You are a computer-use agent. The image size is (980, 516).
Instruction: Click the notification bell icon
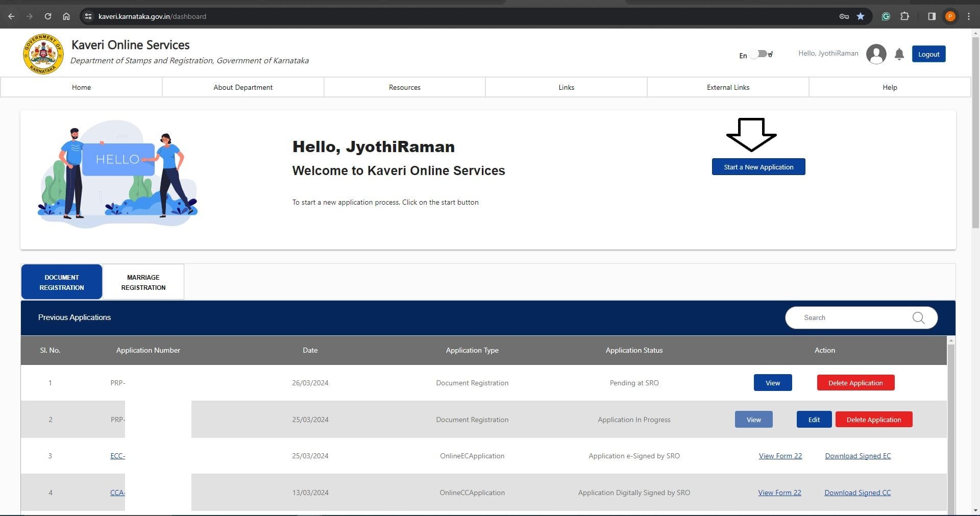pyautogui.click(x=899, y=54)
